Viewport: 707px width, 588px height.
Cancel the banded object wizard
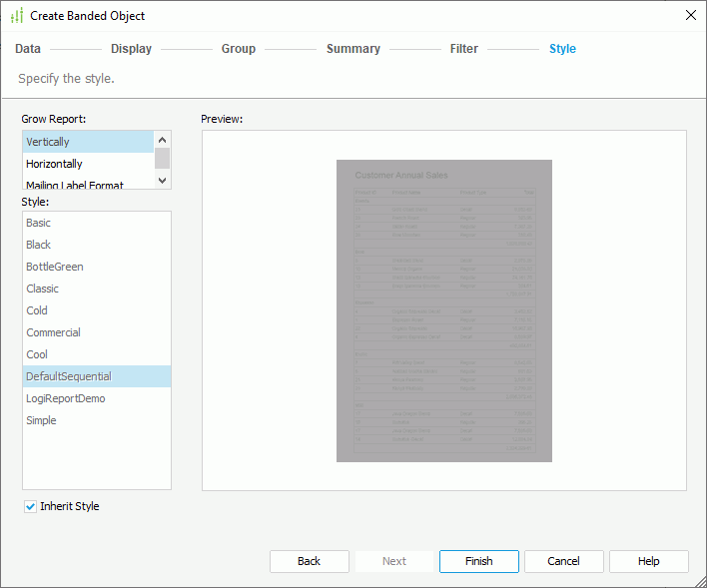[x=563, y=561]
